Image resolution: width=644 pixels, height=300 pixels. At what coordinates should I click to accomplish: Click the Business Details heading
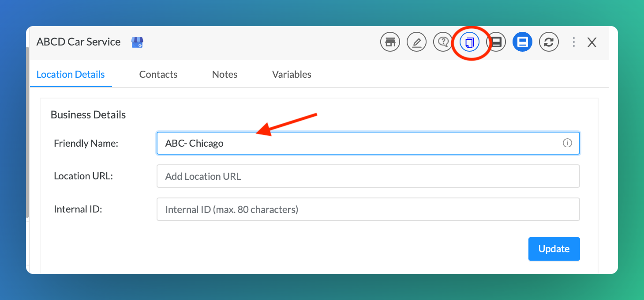click(88, 115)
